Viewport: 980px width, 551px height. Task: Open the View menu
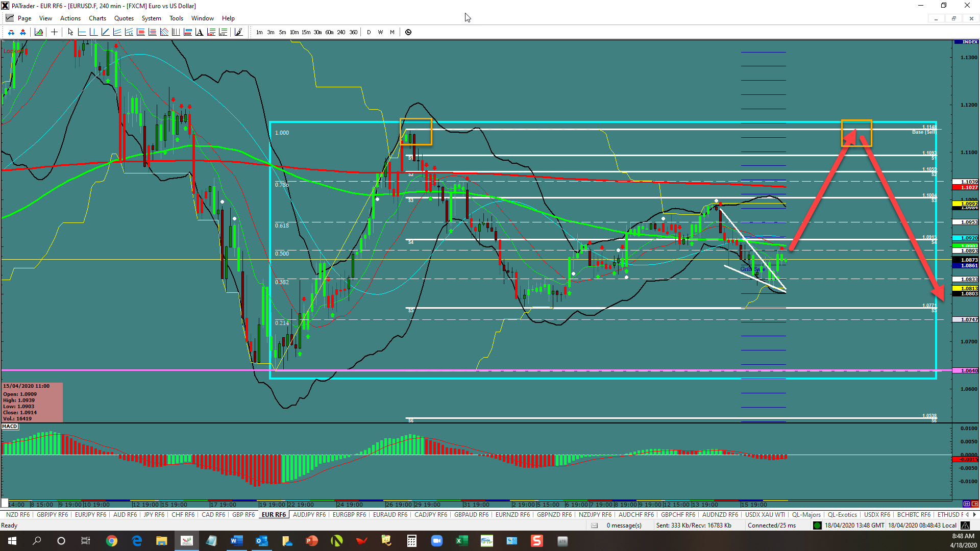pos(45,18)
